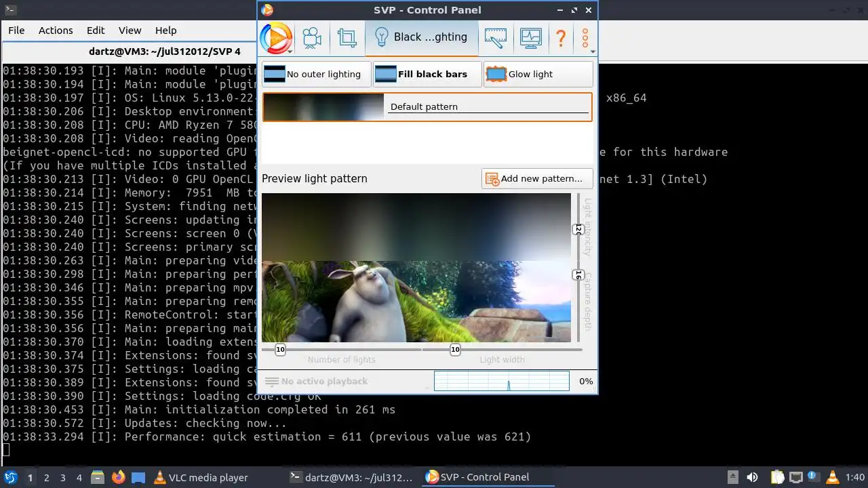Image resolution: width=868 pixels, height=488 pixels.
Task: Open the film strip editing tab
Action: (496, 38)
